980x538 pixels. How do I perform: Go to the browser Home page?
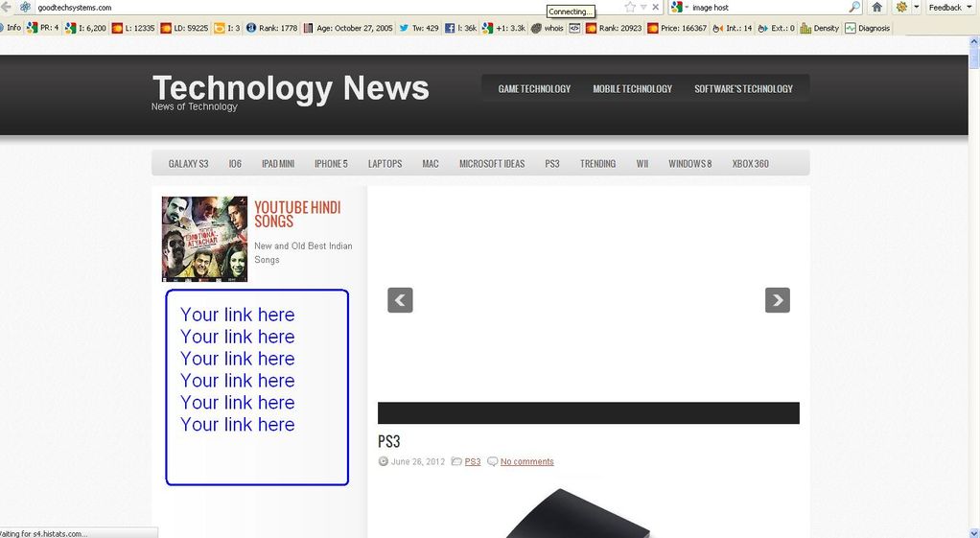pyautogui.click(x=876, y=7)
